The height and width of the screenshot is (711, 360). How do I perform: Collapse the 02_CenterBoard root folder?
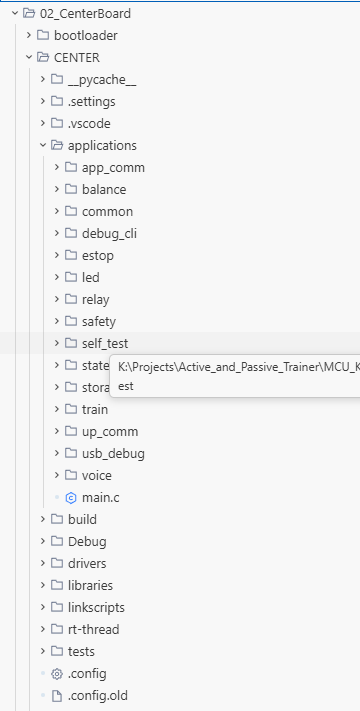click(x=15, y=14)
